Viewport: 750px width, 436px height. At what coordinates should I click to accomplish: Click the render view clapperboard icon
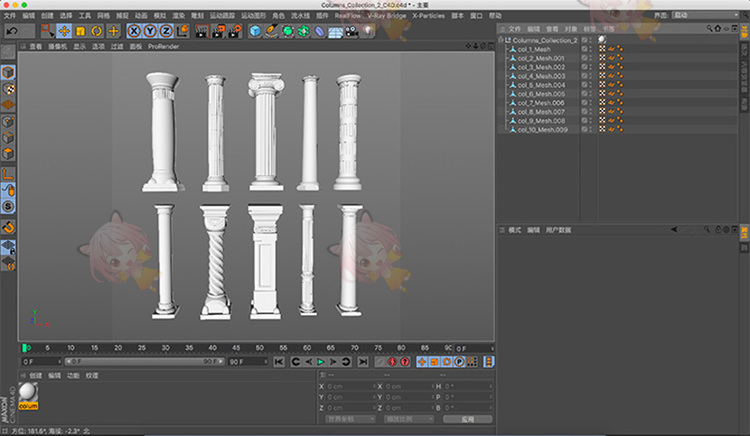coord(200,31)
